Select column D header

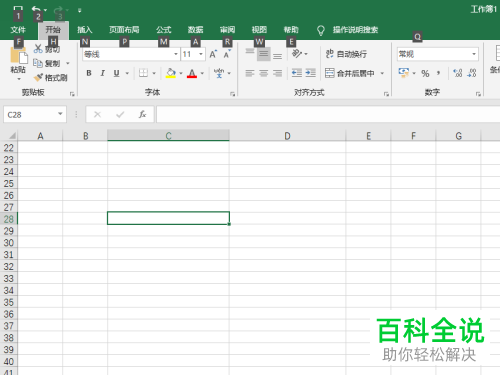(287, 136)
